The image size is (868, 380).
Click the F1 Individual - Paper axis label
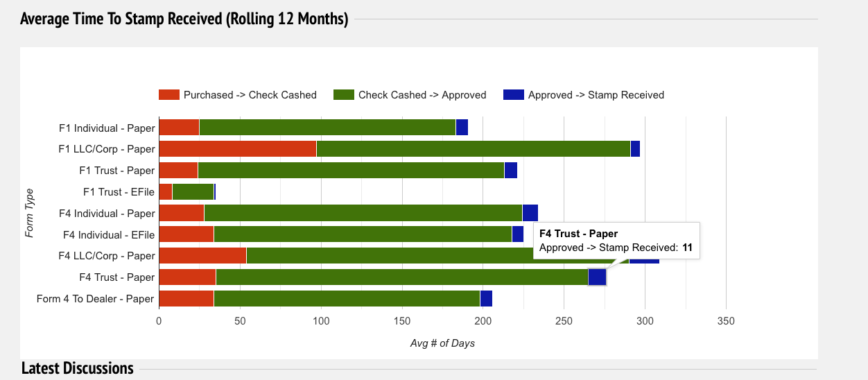(x=107, y=128)
